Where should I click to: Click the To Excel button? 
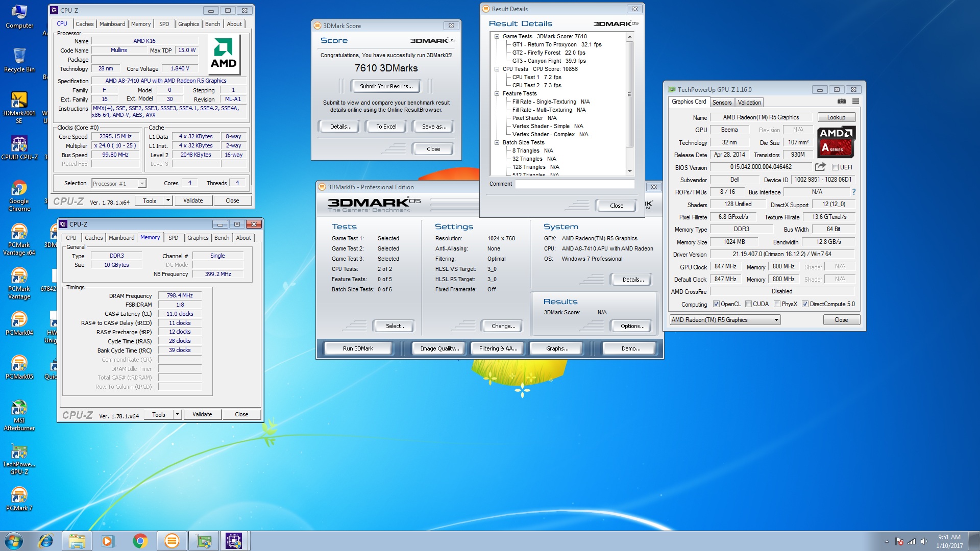coord(386,127)
